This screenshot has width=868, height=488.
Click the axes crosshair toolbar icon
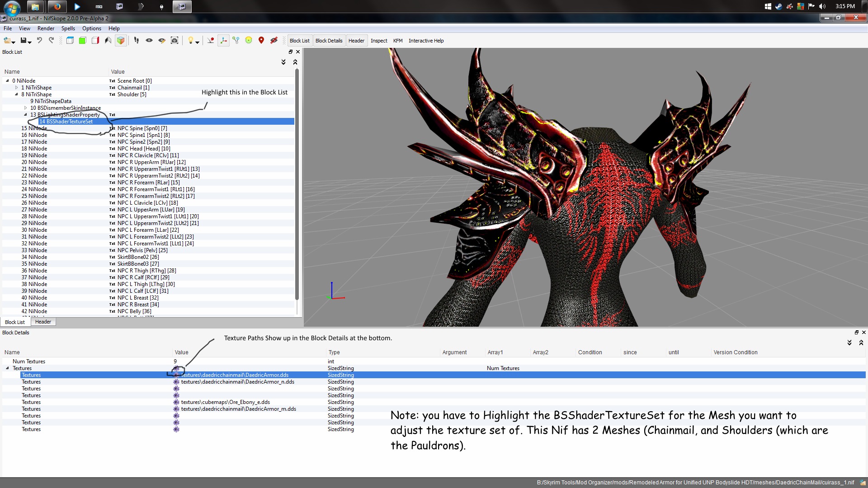point(223,40)
